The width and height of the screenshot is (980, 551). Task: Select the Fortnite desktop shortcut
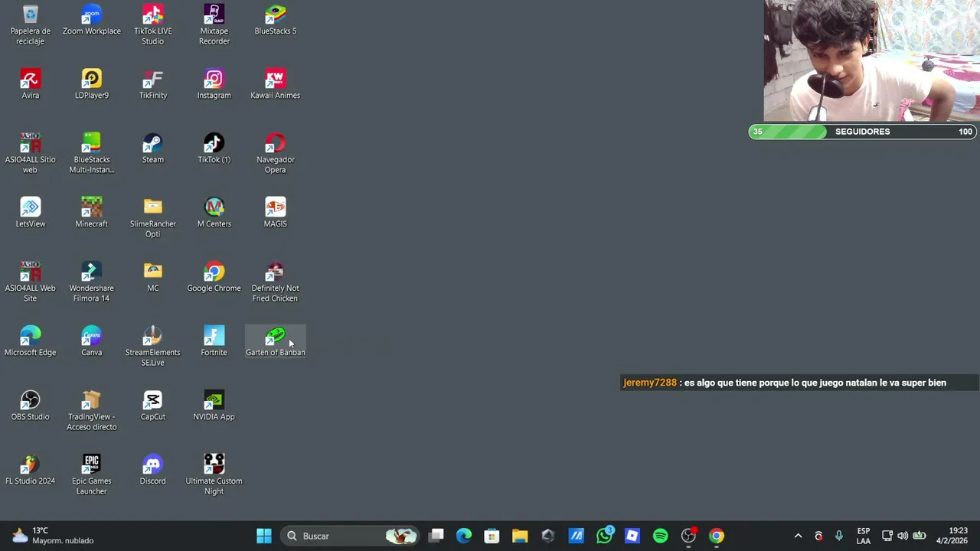(214, 341)
